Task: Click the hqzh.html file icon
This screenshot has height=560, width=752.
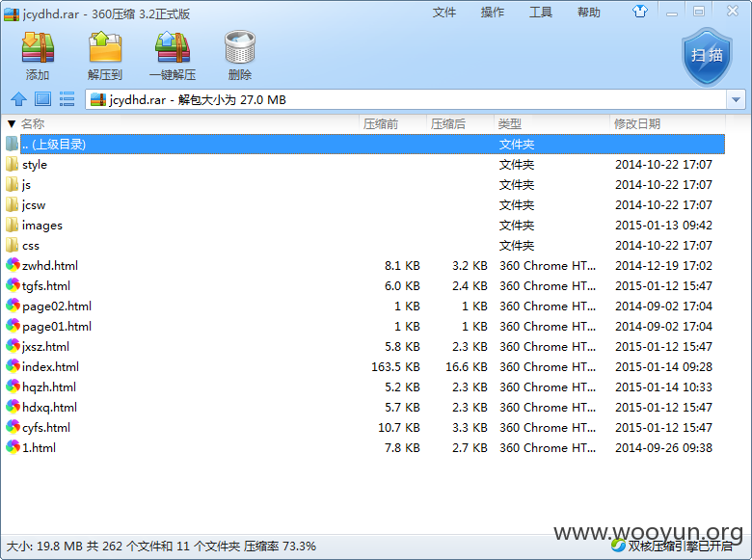Action: pos(13,387)
